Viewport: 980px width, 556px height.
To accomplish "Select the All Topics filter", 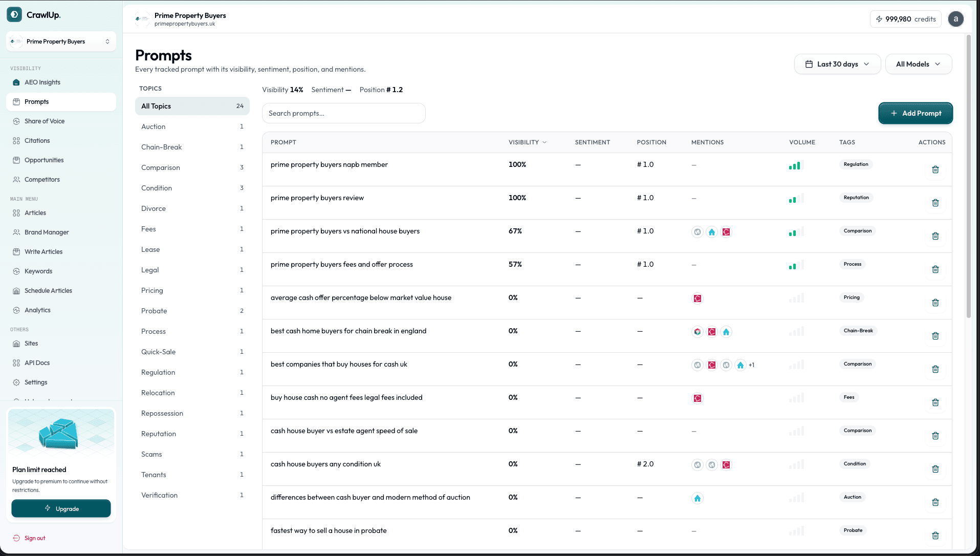I will [x=192, y=106].
